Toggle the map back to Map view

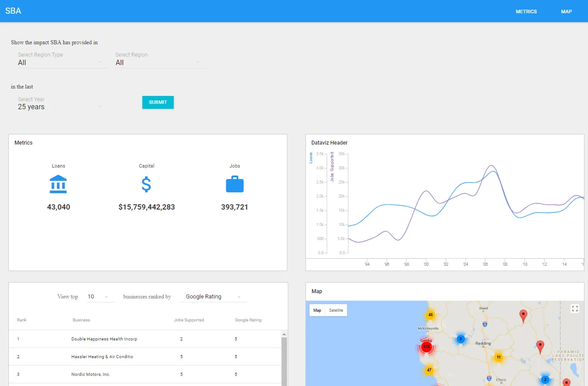pos(317,310)
